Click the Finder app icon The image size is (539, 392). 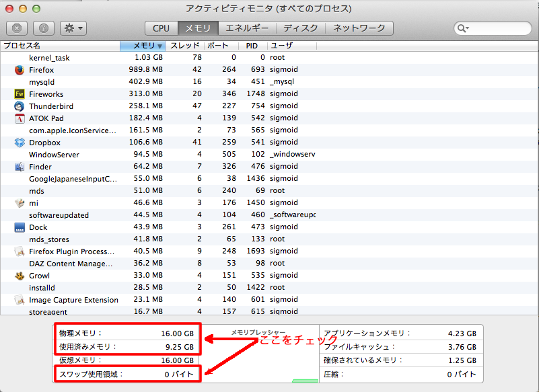coord(20,167)
